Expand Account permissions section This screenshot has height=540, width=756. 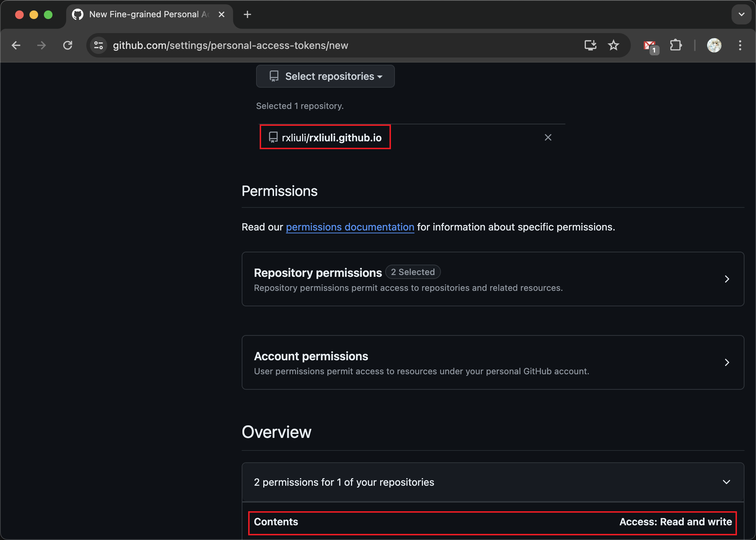coord(493,362)
